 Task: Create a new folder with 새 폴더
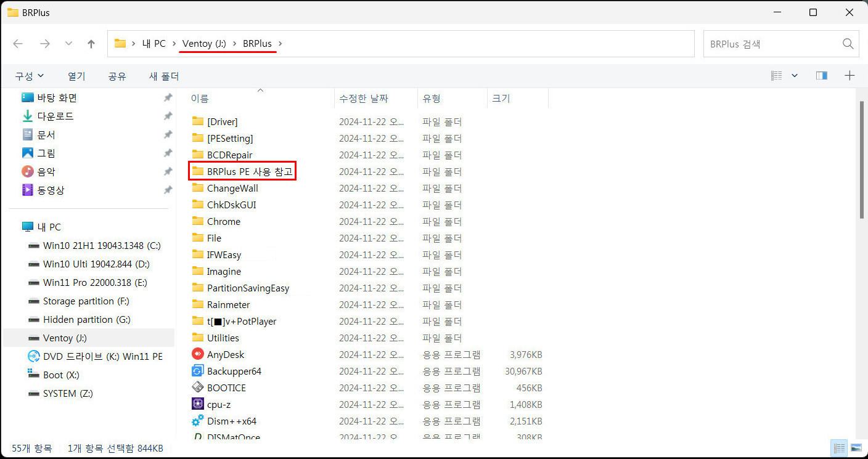point(164,76)
